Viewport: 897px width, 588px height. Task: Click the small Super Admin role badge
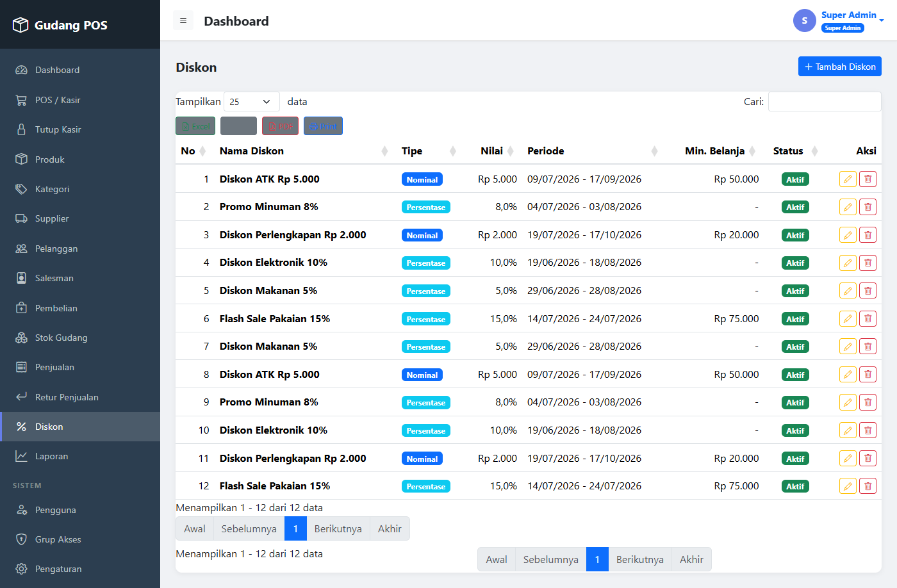pos(843,28)
